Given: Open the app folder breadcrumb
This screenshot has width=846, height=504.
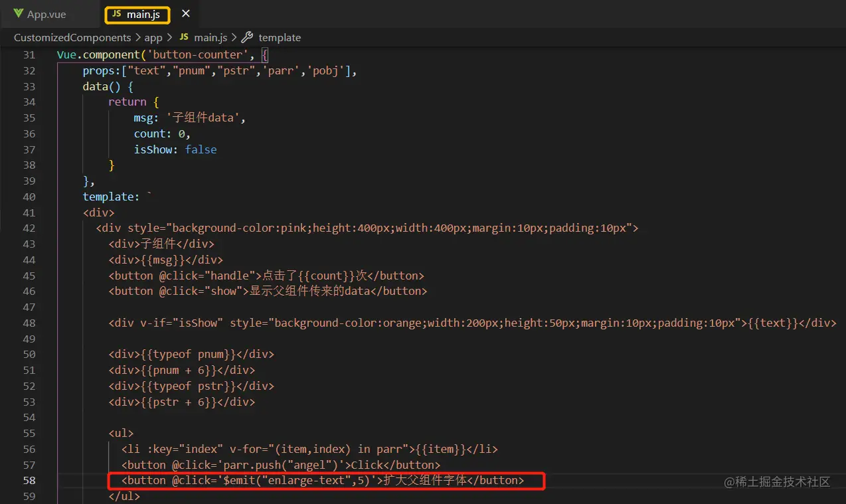Looking at the screenshot, I should pyautogui.click(x=153, y=38).
